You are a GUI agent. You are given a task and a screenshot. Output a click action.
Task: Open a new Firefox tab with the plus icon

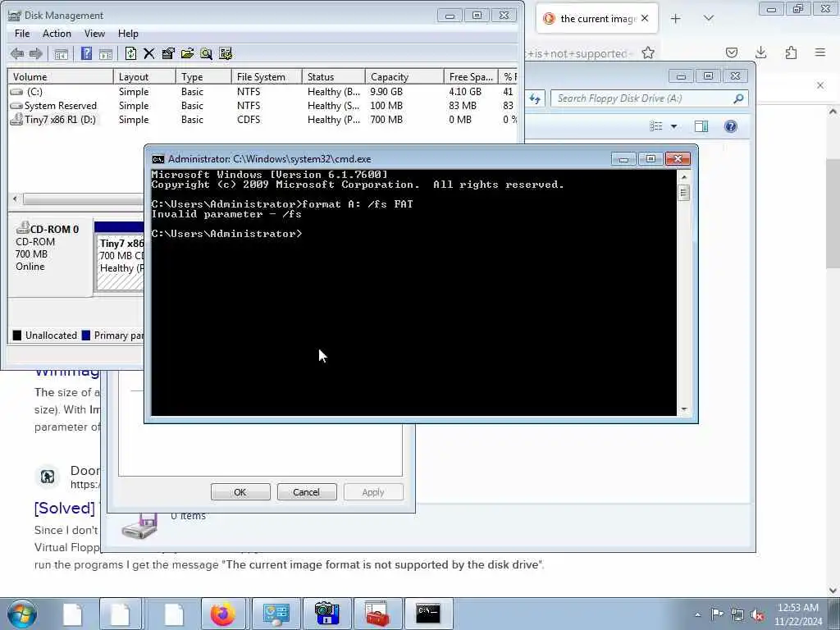[676, 19]
